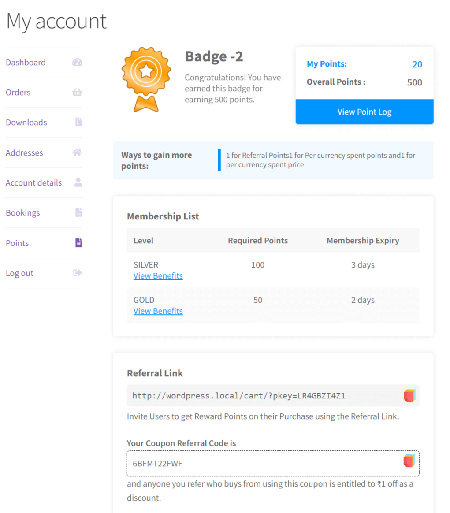Click the Required Points column header
Screen dimensions: 450x513
tap(258, 240)
